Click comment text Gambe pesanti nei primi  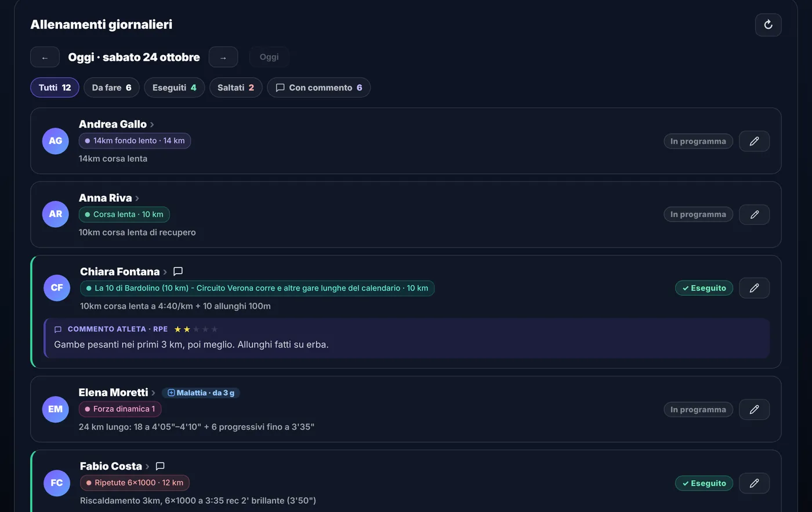tap(191, 344)
